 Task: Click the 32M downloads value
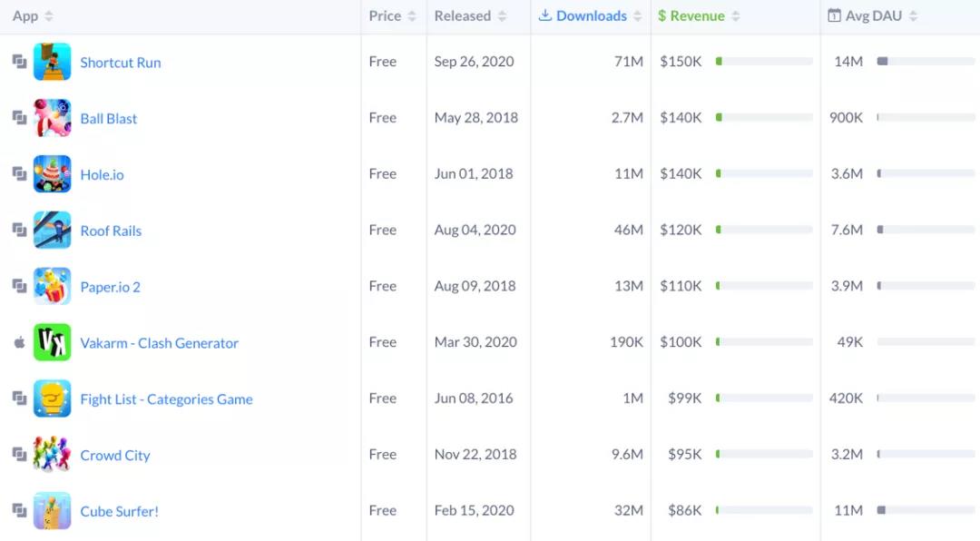(628, 510)
